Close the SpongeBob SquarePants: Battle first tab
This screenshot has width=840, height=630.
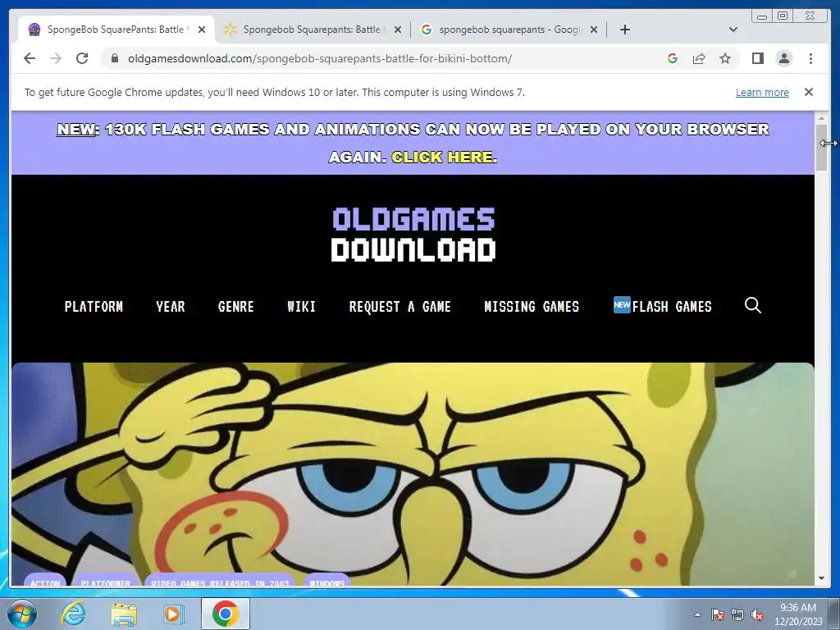tap(202, 30)
